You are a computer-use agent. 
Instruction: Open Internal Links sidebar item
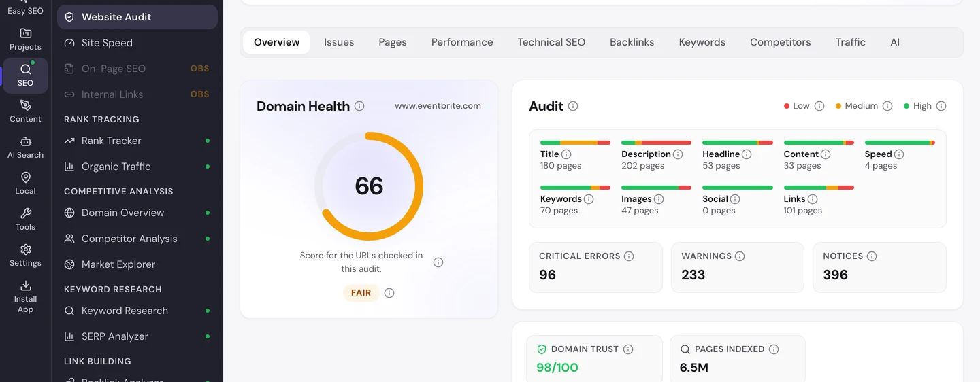point(137,94)
